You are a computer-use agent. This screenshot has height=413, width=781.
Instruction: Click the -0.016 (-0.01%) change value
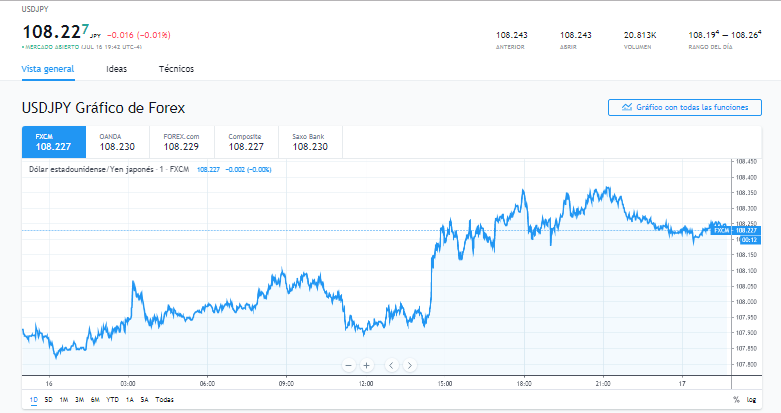139,35
